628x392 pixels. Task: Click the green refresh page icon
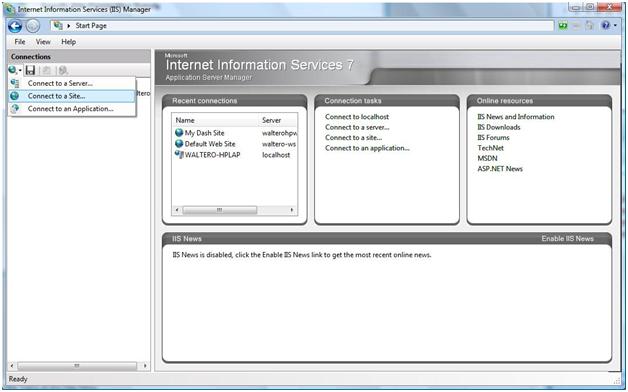563,26
